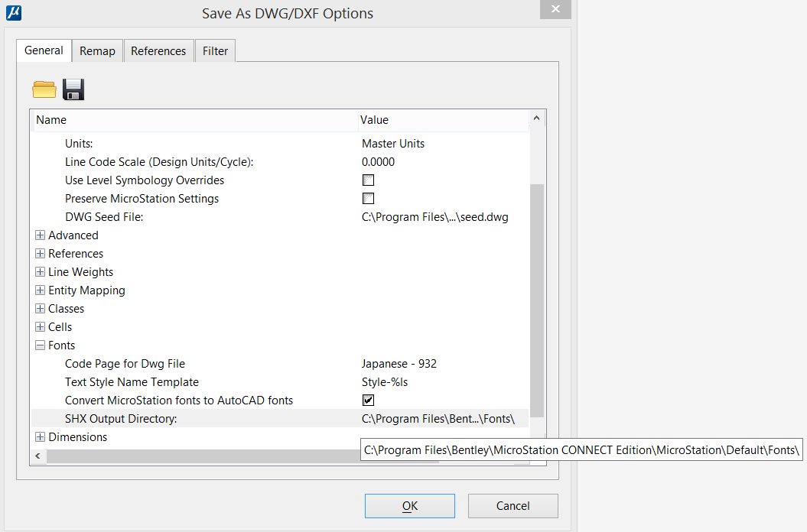The height and width of the screenshot is (532, 807).
Task: Switch to the General tab
Action: pyautogui.click(x=44, y=50)
